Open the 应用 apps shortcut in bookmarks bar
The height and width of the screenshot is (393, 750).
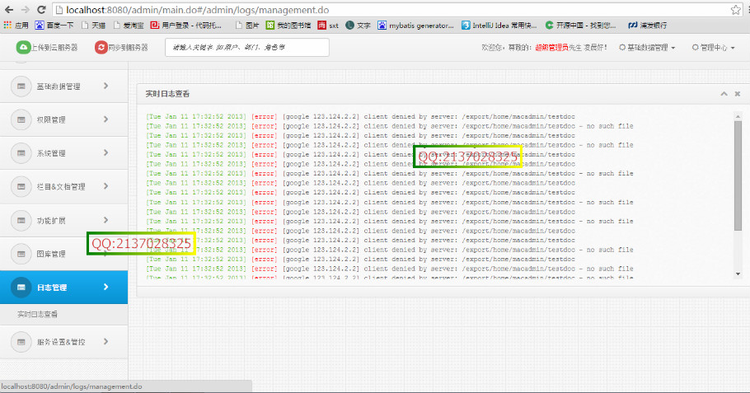click(16, 25)
